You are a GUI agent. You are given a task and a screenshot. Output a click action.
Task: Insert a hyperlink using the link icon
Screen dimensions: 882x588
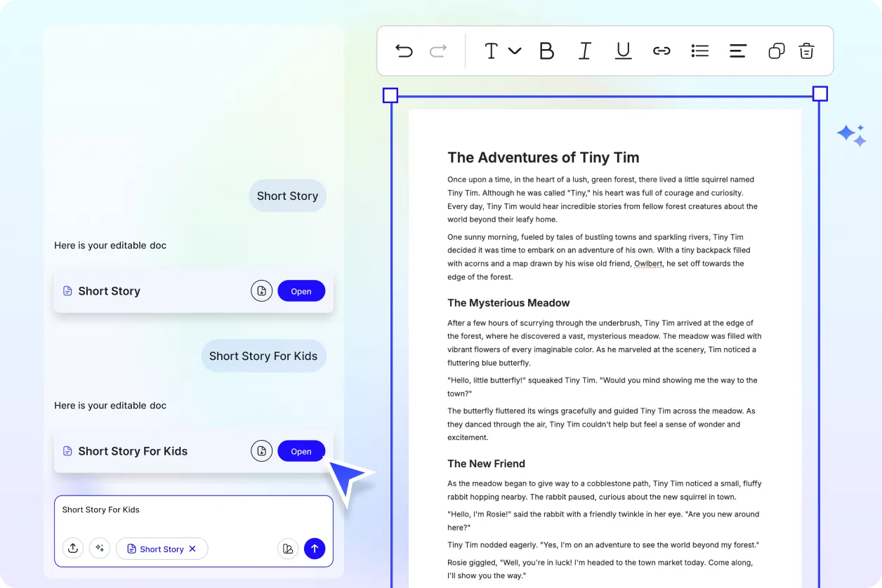661,51
